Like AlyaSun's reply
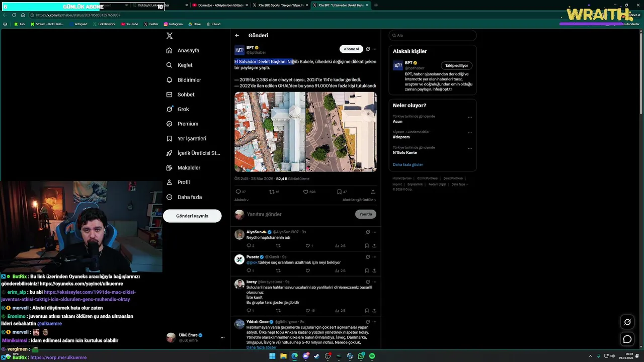 tap(309, 246)
